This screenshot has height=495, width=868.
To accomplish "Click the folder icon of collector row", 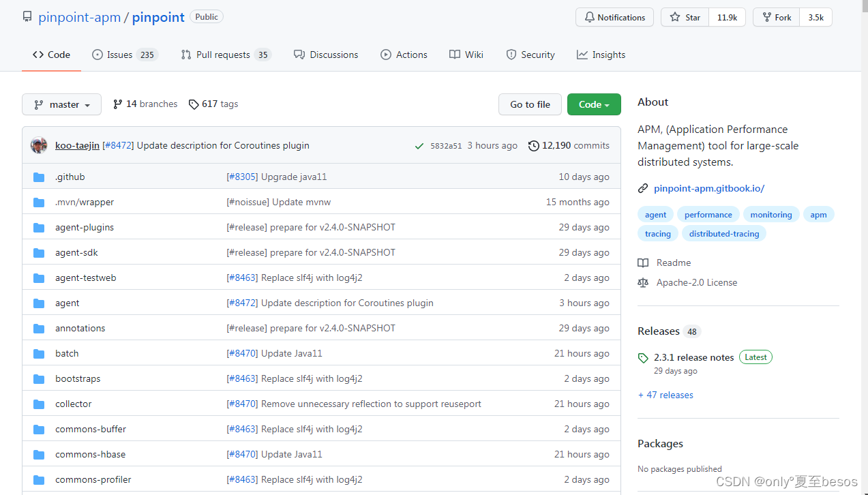I will coord(39,404).
